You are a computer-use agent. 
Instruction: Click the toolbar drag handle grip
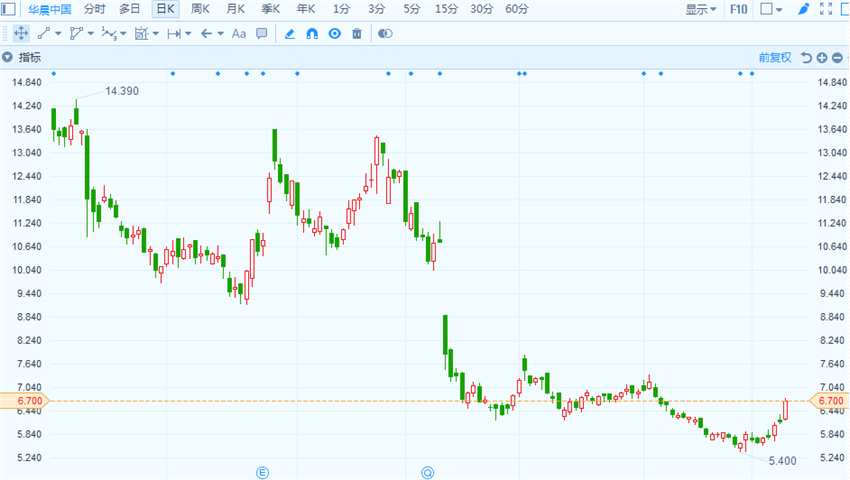coord(5,34)
